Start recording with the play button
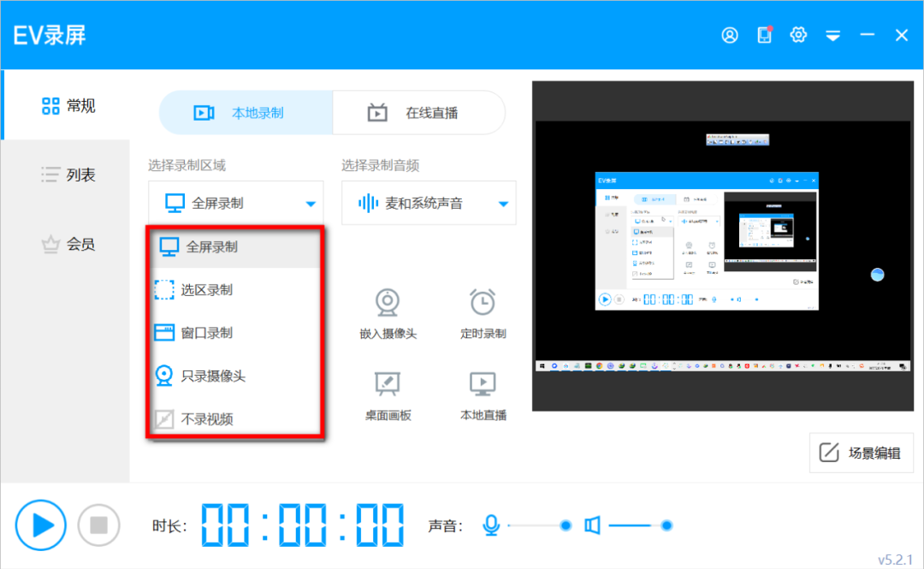 coord(40,525)
